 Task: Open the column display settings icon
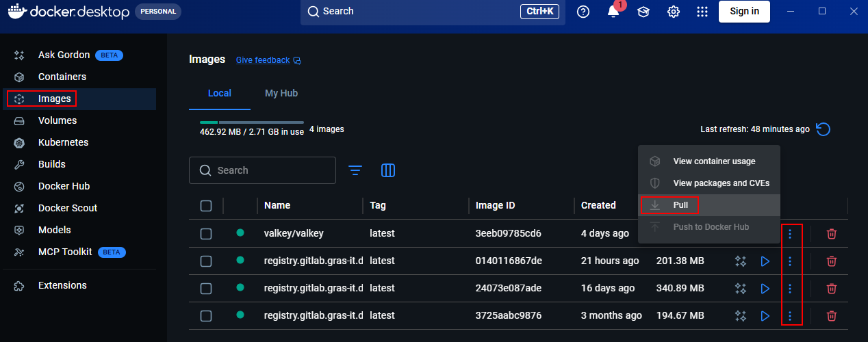click(x=388, y=170)
